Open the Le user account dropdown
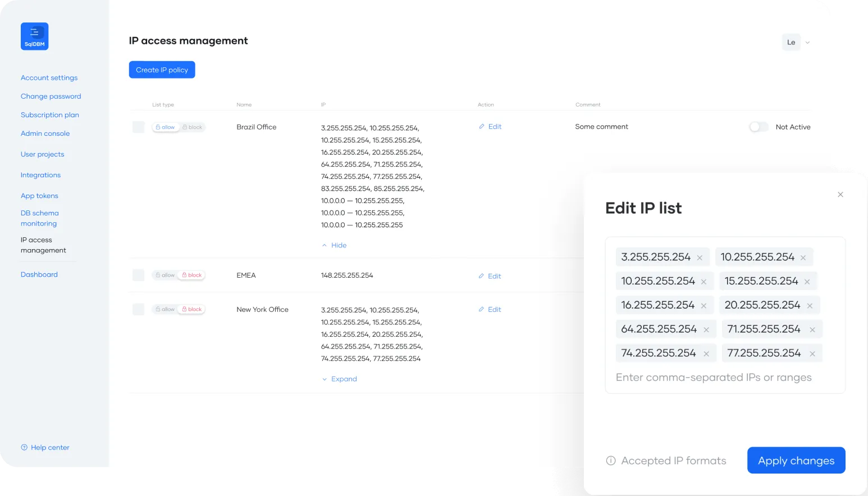Screen dimensions: 868x496 pyautogui.click(x=796, y=42)
